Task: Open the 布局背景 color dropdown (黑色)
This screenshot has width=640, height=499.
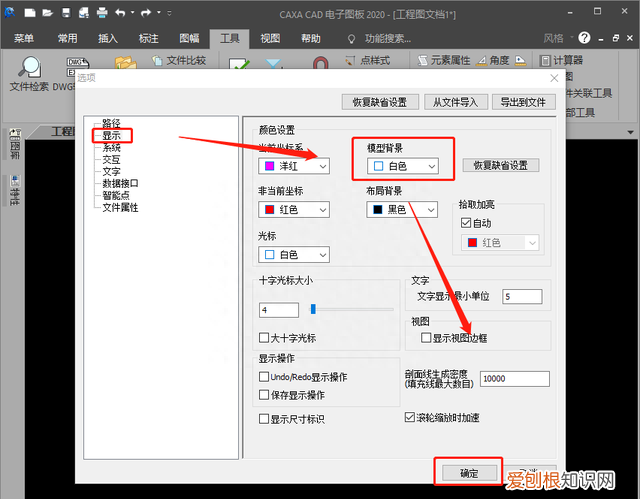Action: tap(402, 209)
